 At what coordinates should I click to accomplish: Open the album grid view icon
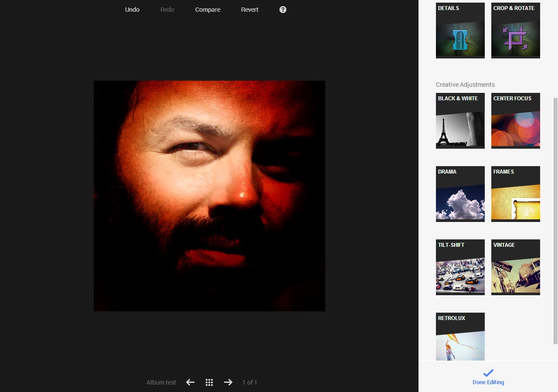pyautogui.click(x=209, y=382)
